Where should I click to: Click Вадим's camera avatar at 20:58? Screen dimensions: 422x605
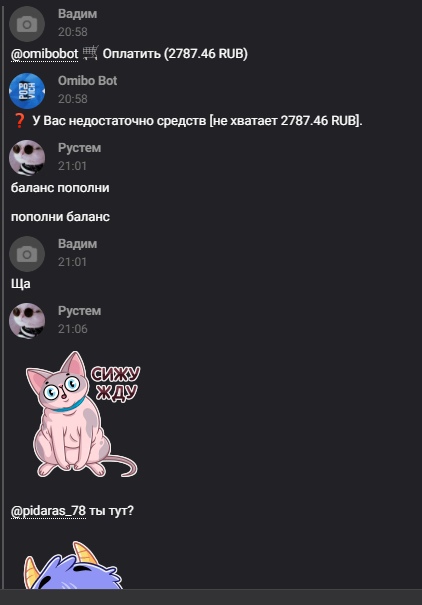tap(27, 24)
